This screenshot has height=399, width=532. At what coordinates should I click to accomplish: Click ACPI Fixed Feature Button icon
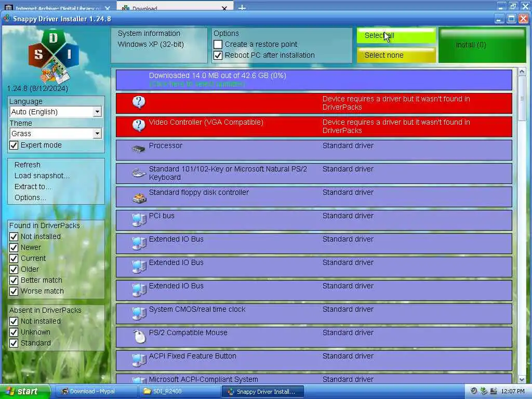[x=139, y=361]
